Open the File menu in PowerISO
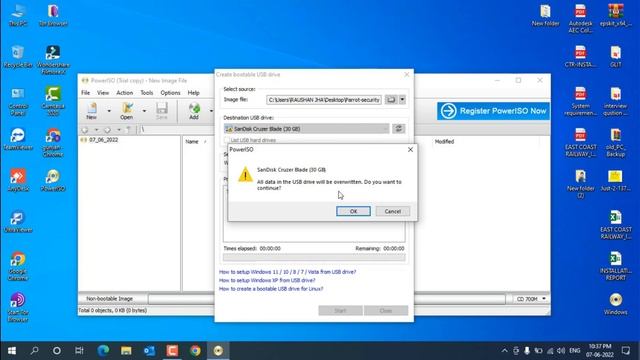 [x=85, y=93]
